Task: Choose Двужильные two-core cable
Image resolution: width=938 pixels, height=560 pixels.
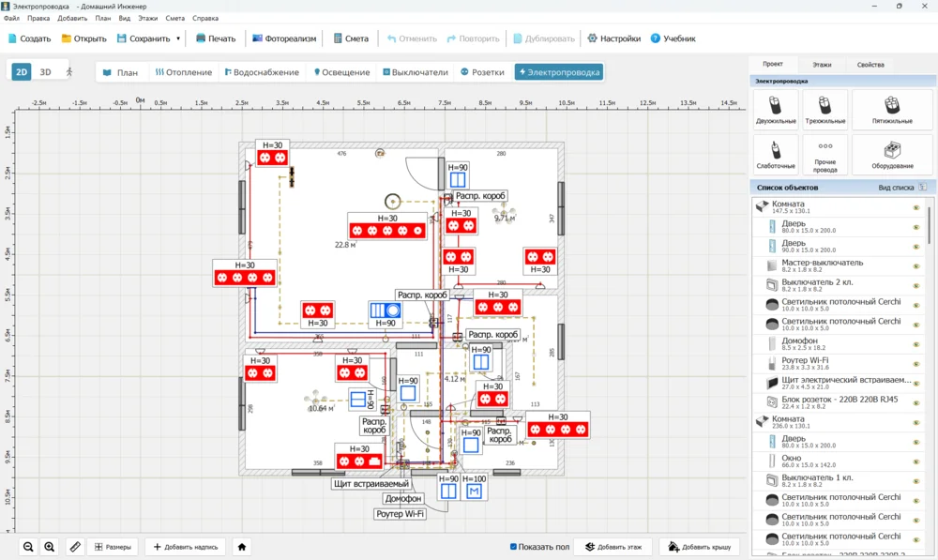Action: click(776, 109)
